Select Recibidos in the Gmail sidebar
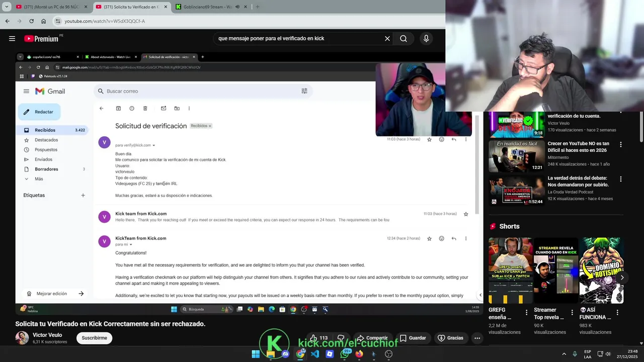Image resolution: width=644 pixels, height=362 pixels. click(53, 130)
